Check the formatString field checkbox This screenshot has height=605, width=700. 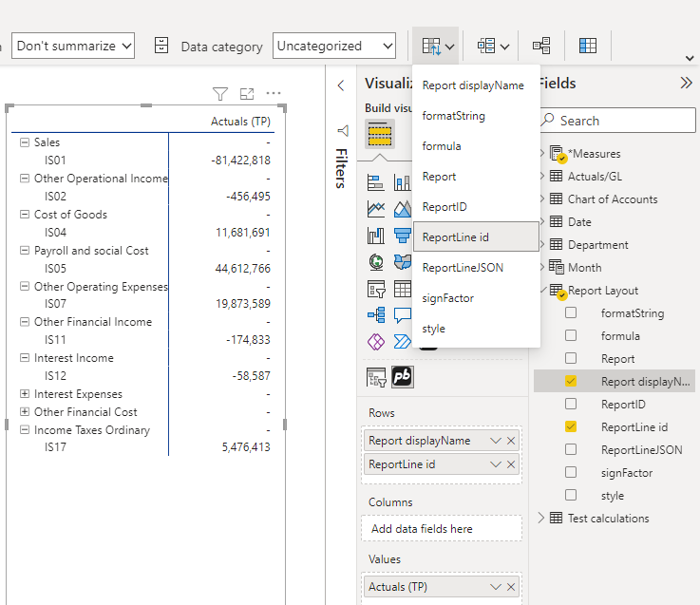[x=571, y=312]
